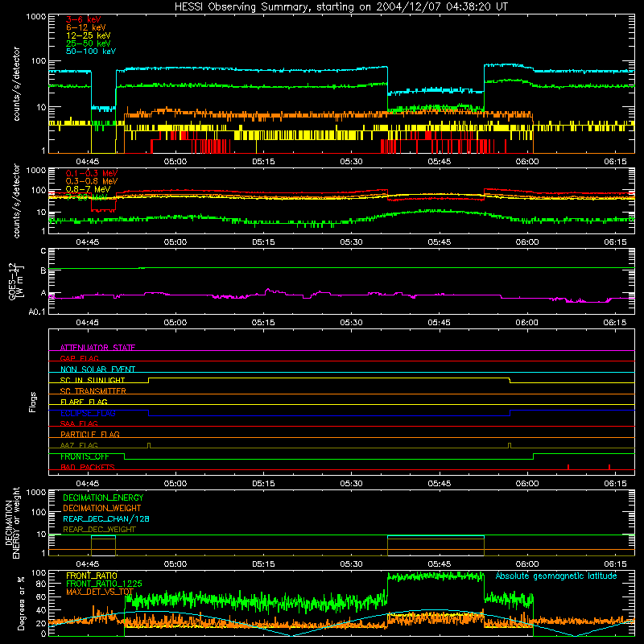644x644 pixels.
Task: Click the 04:45 tick under top plot
Action: pyautogui.click(x=88, y=162)
